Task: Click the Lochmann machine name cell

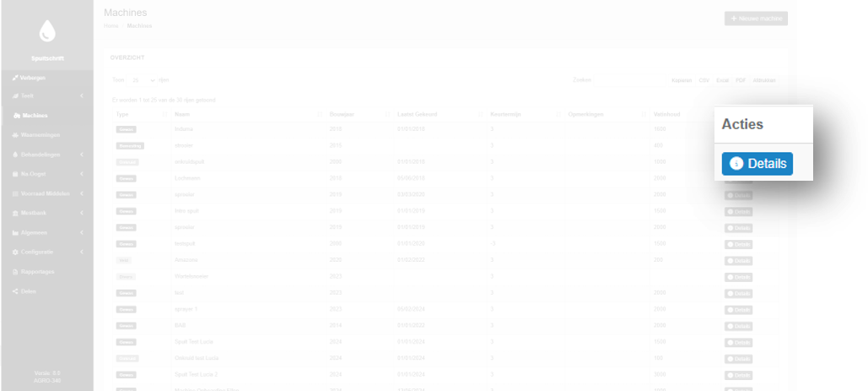Action: (x=187, y=178)
